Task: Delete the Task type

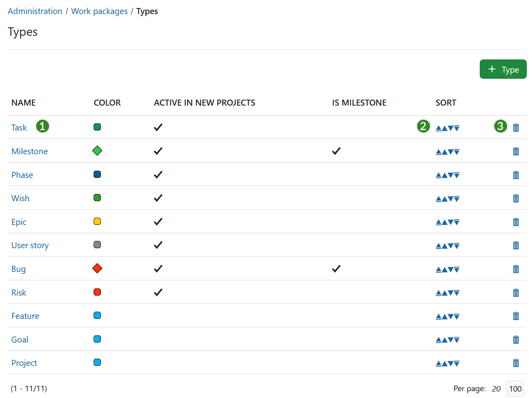Action: (516, 127)
